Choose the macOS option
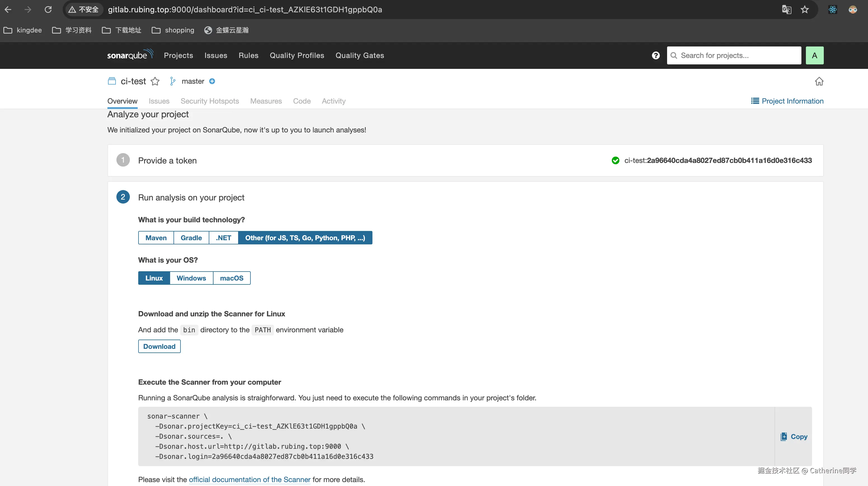This screenshot has width=868, height=486. point(231,278)
